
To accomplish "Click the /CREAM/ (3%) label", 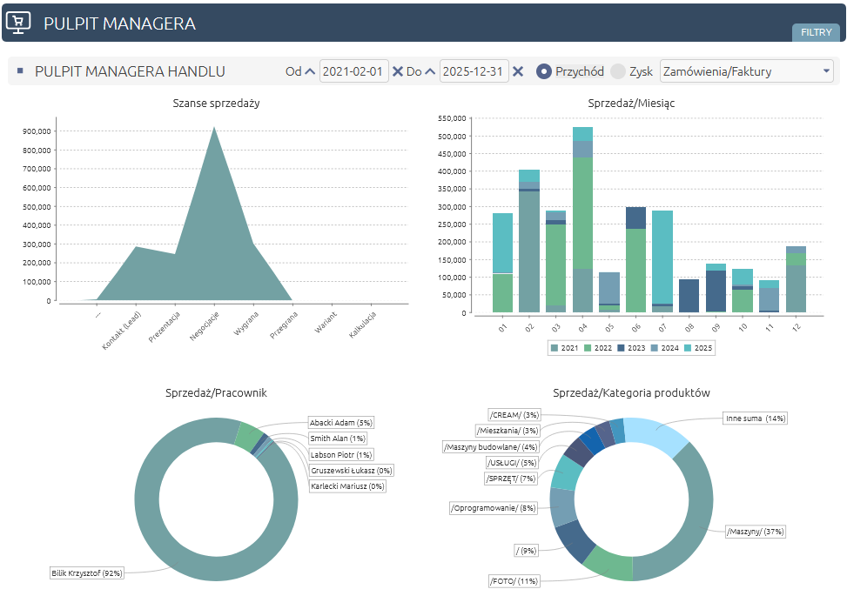I will pos(514,415).
